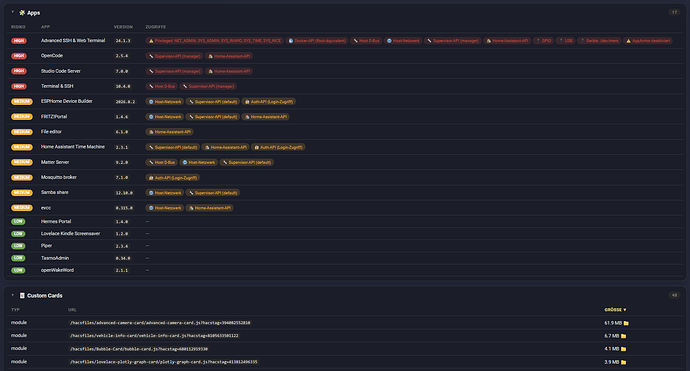
Task: Click the RISIKO column header
Action: [18, 27]
